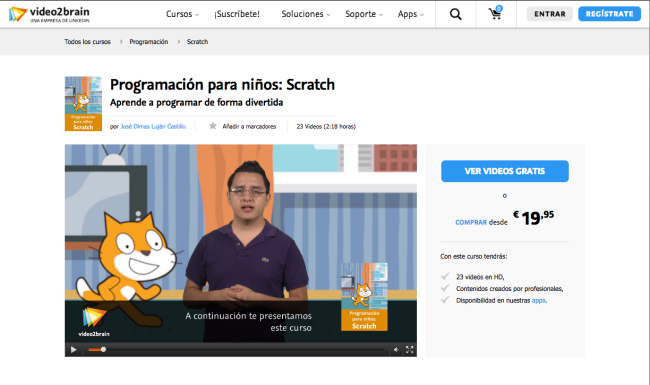
Task: Open author José Dimas Luján Castillo's link
Action: click(153, 126)
